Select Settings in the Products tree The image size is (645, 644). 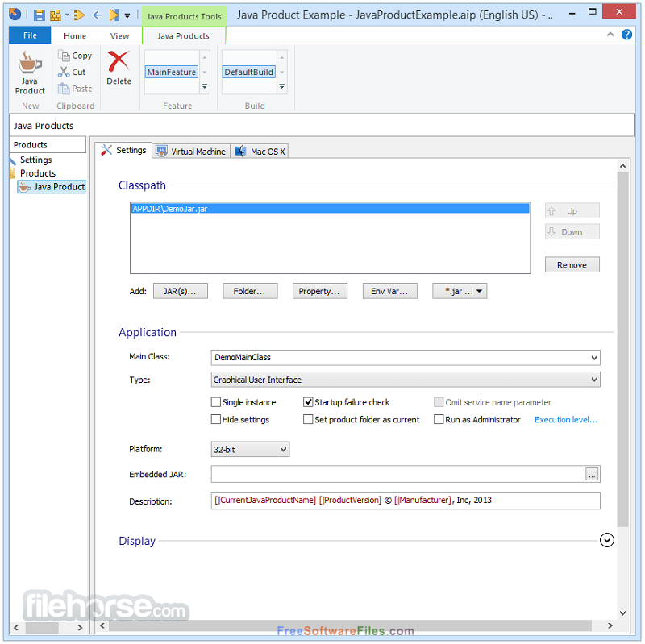35,160
